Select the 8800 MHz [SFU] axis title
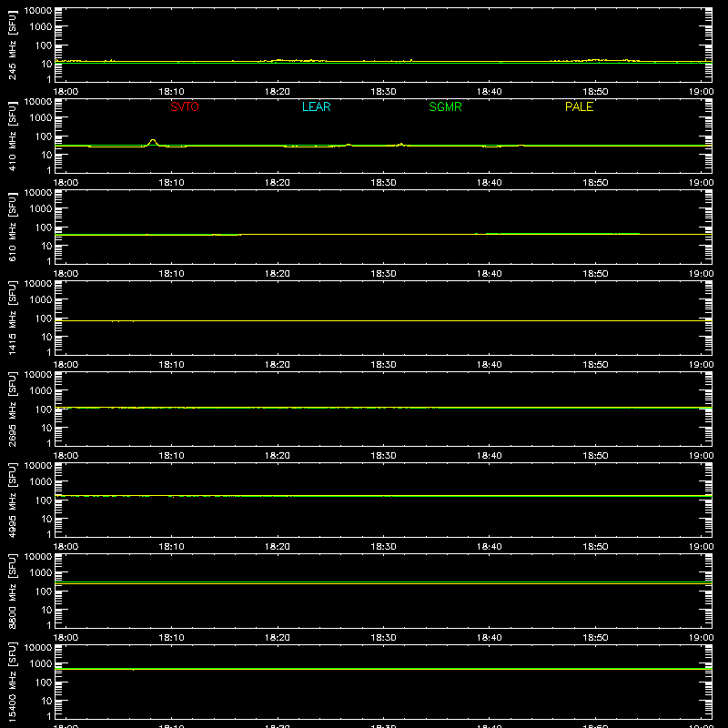 [13, 591]
